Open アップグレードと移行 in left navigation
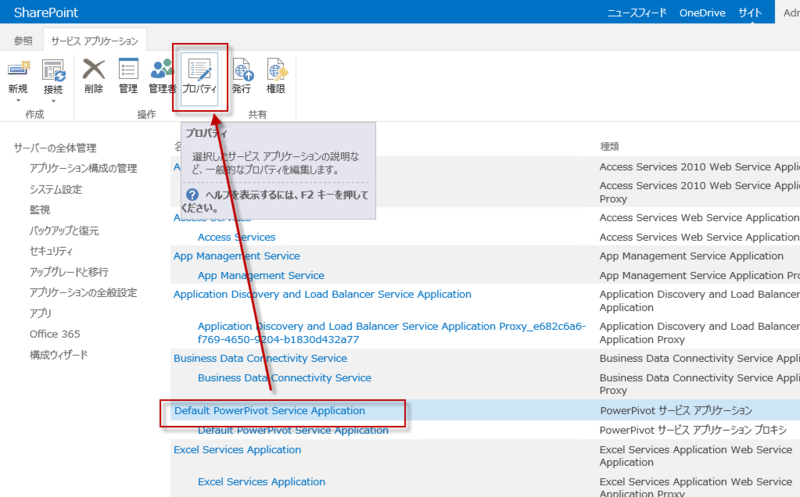Viewport: 800px width, 497px height. 69,272
